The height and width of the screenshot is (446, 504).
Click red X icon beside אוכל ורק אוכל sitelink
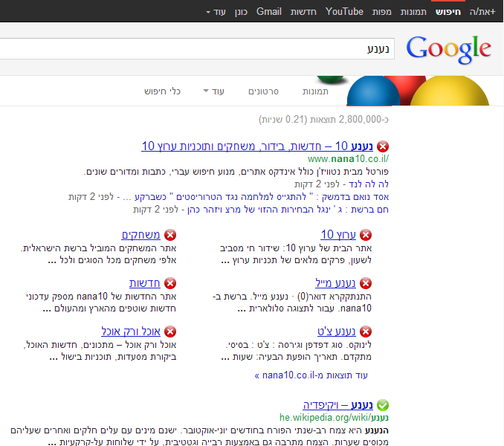coord(170,332)
